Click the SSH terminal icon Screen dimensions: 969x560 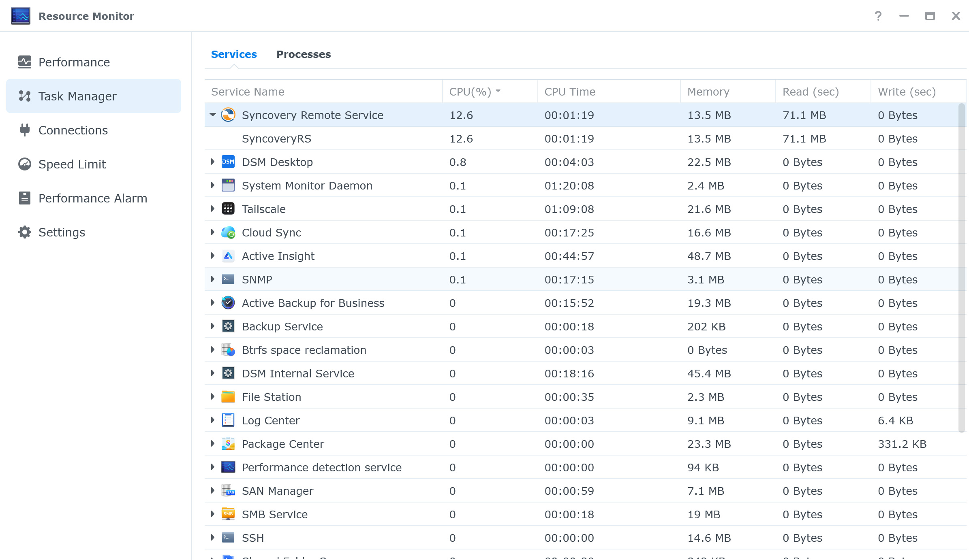point(228,538)
